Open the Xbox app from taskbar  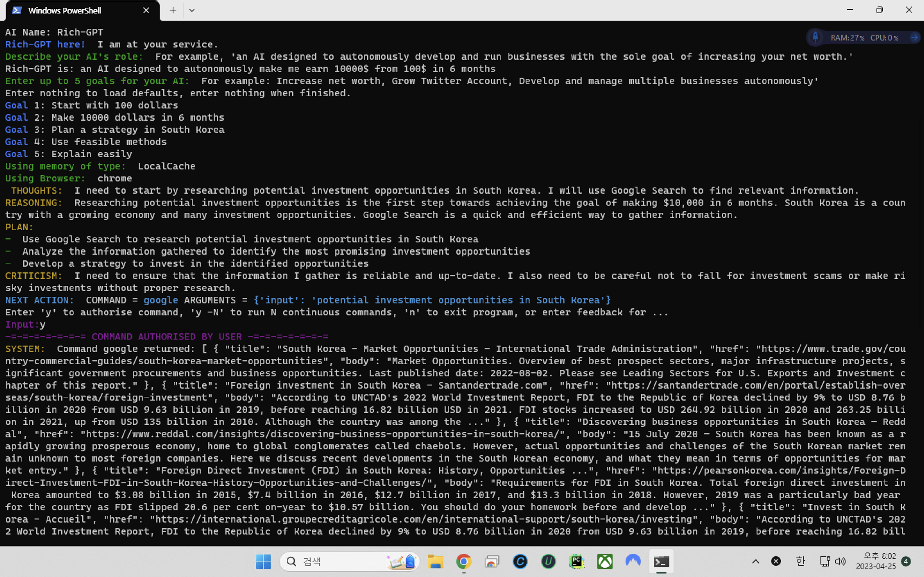click(605, 561)
